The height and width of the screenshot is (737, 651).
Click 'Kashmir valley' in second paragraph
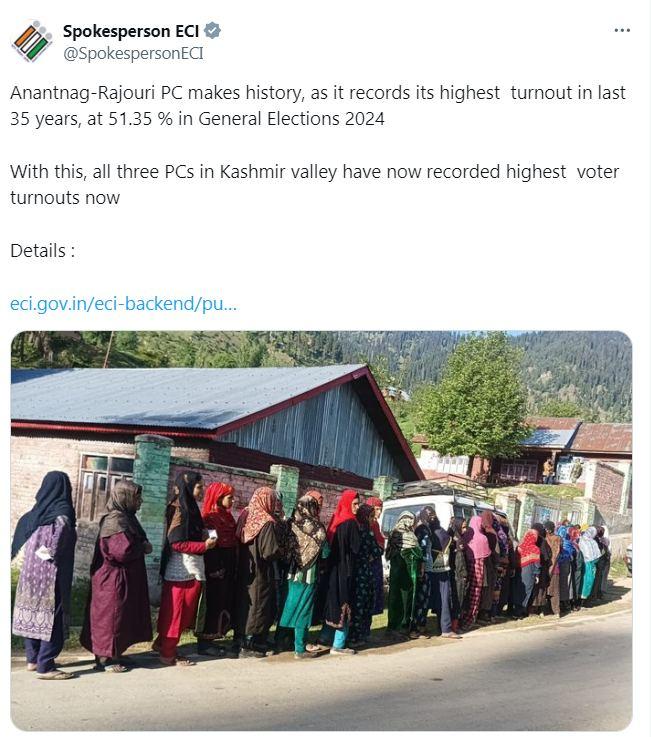click(x=278, y=172)
